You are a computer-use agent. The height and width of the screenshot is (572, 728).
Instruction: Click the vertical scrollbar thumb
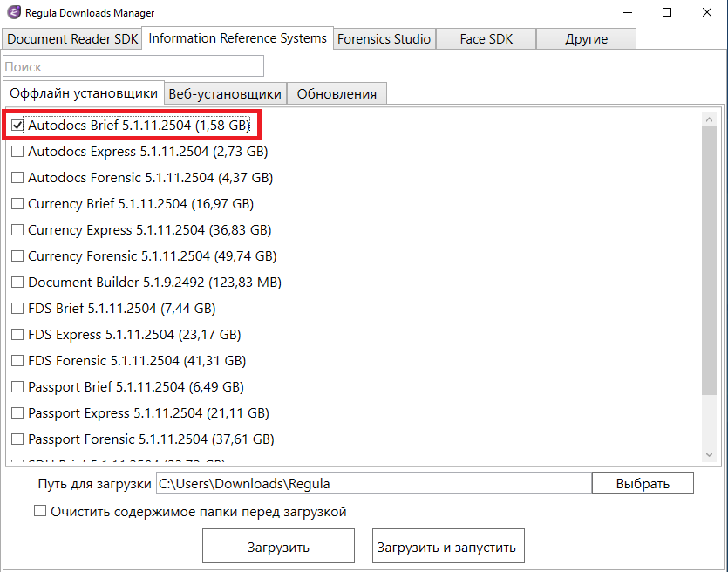tap(709, 261)
